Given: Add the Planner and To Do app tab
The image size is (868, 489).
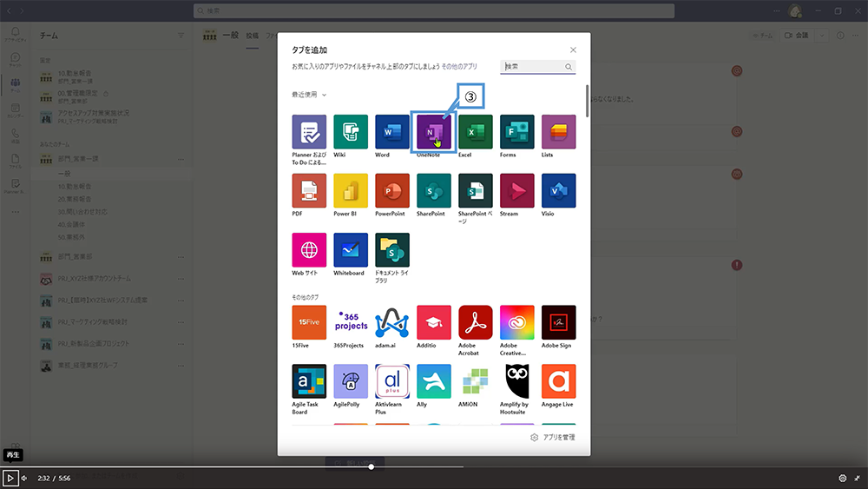Looking at the screenshot, I should [x=309, y=132].
